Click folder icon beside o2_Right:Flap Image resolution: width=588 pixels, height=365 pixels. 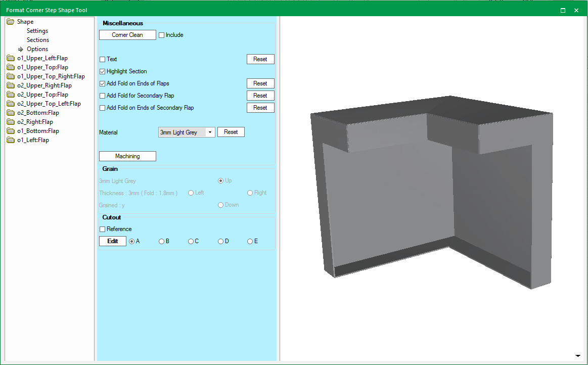10,122
